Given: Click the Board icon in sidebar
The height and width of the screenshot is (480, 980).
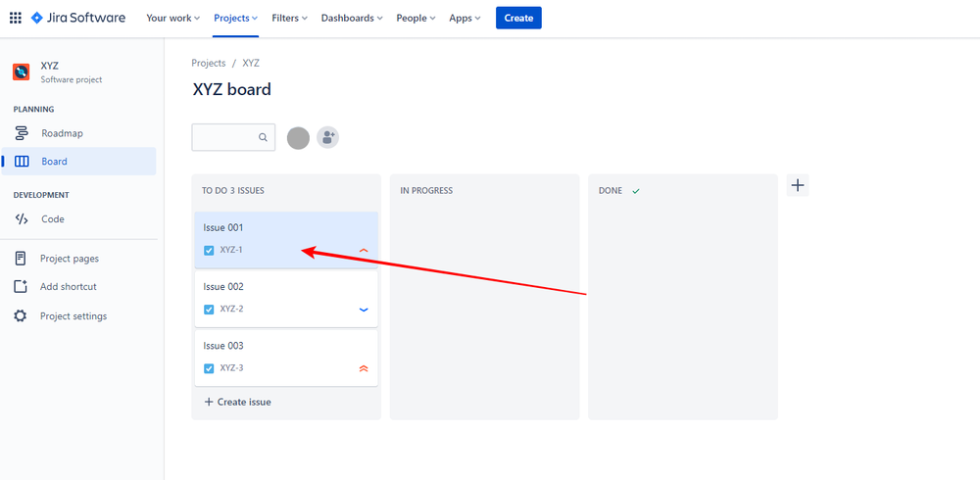Looking at the screenshot, I should click(22, 162).
